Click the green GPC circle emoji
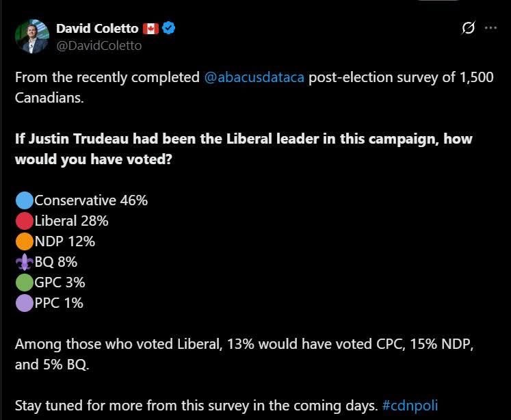 (25, 283)
